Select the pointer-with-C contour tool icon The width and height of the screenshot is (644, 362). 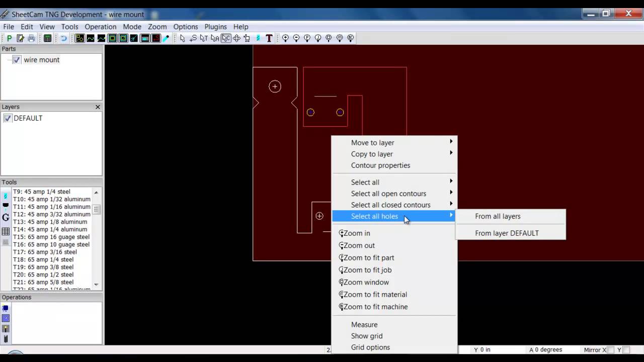pos(226,38)
